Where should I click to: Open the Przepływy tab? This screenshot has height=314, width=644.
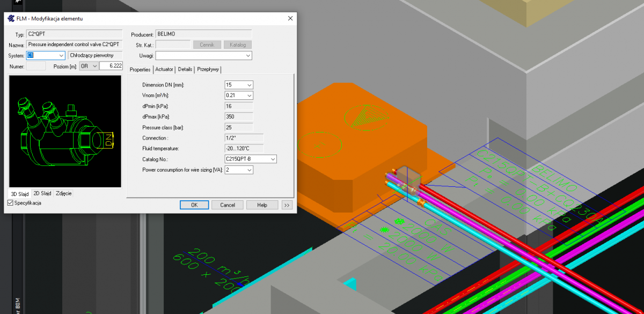point(208,69)
